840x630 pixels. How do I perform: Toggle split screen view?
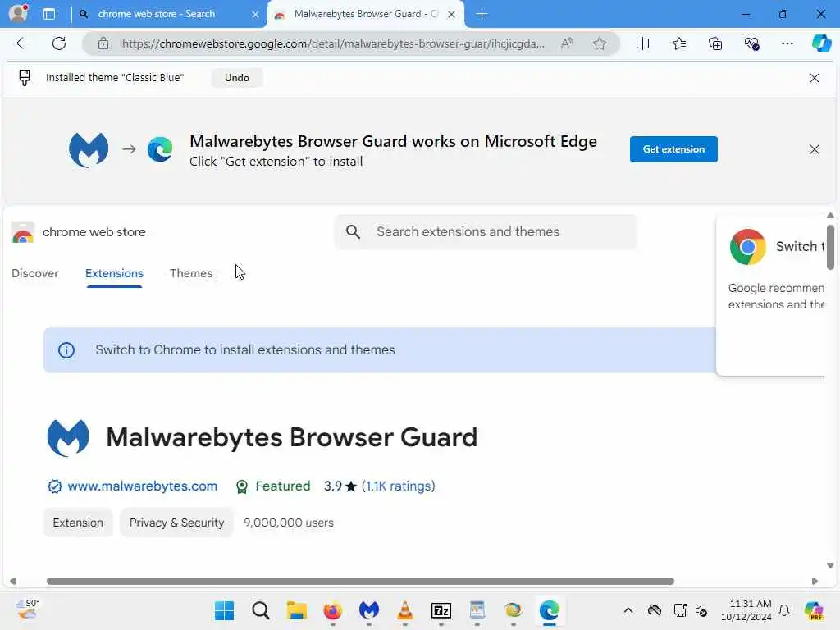tap(642, 43)
